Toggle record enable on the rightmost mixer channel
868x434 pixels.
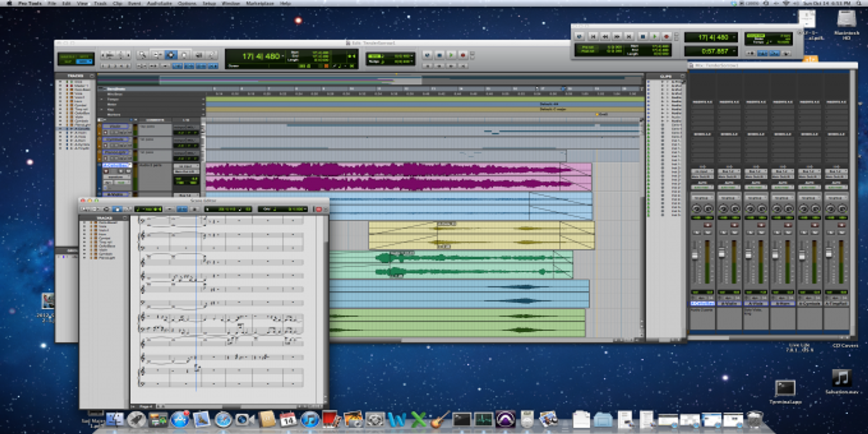pyautogui.click(x=841, y=225)
